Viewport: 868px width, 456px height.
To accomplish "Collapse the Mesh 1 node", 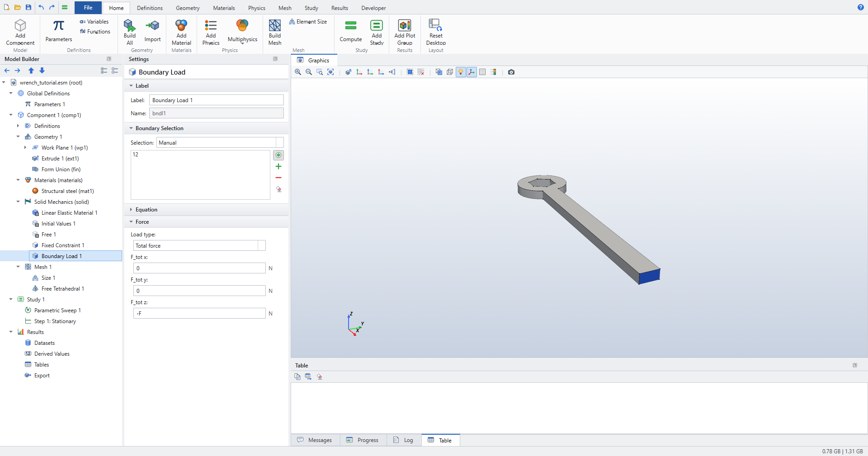I will coord(18,267).
